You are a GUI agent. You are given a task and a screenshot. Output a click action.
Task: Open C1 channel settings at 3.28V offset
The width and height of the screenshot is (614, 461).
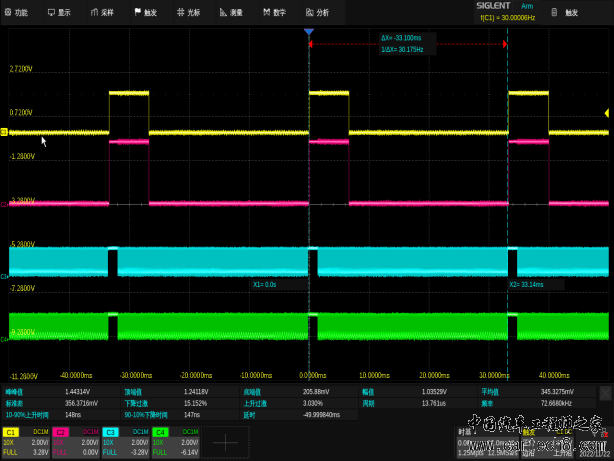tap(26, 442)
